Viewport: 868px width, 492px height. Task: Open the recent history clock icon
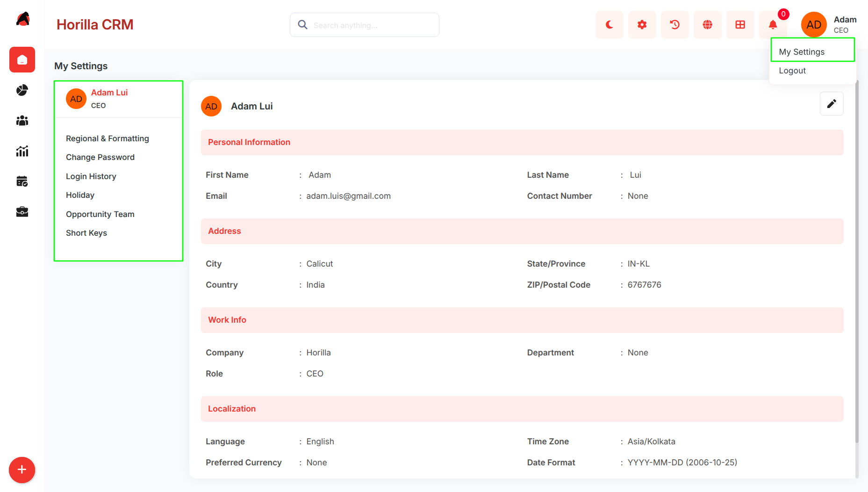coord(674,25)
